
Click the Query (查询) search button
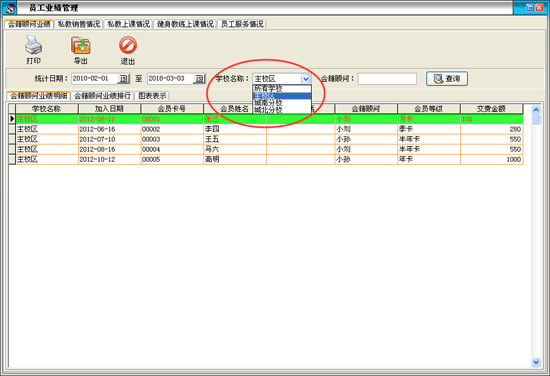click(447, 79)
